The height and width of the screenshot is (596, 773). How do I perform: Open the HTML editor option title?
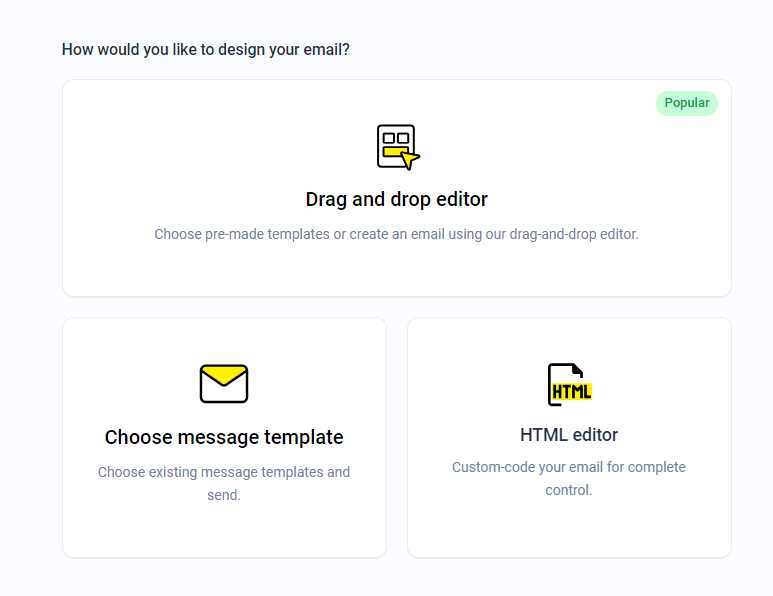coord(569,435)
